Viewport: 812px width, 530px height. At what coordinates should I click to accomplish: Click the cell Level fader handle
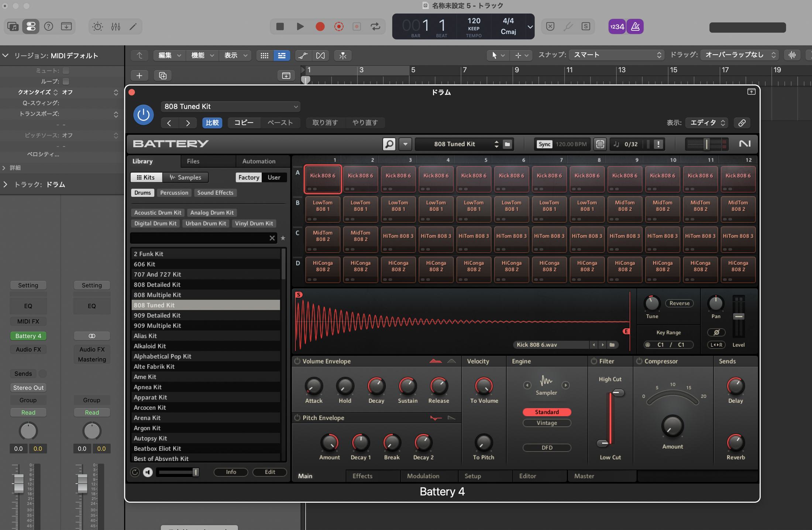coord(739,316)
